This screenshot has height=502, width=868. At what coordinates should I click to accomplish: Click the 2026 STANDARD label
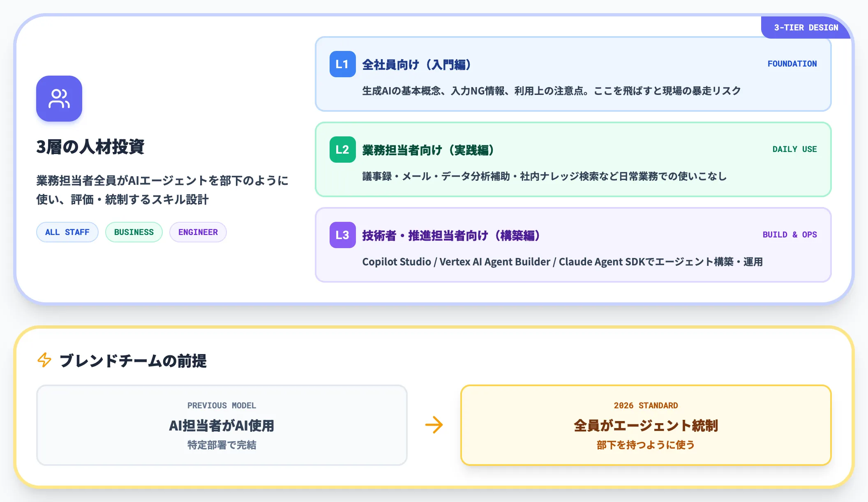(646, 405)
